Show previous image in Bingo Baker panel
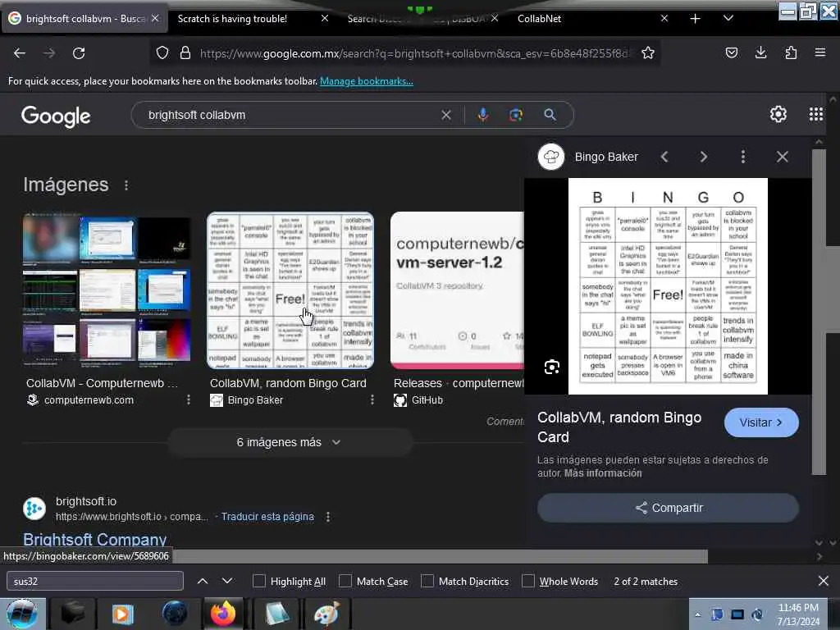This screenshot has width=840, height=630. pyautogui.click(x=664, y=157)
